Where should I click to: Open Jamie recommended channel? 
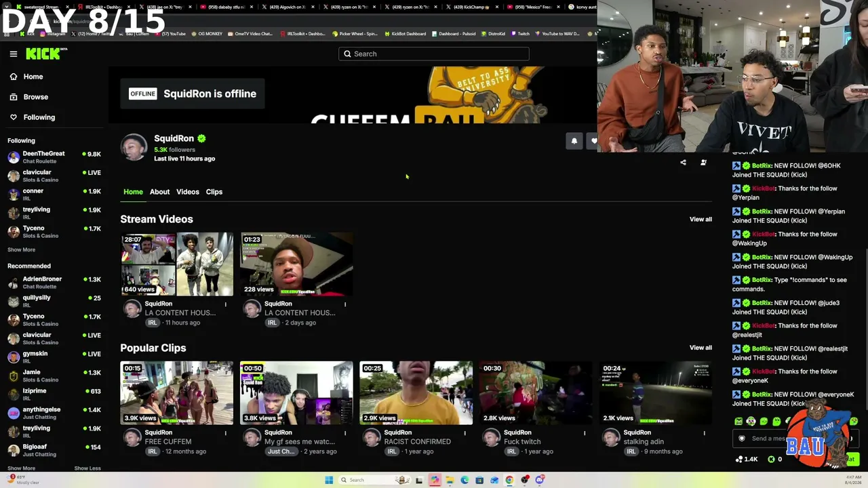[x=54, y=375]
